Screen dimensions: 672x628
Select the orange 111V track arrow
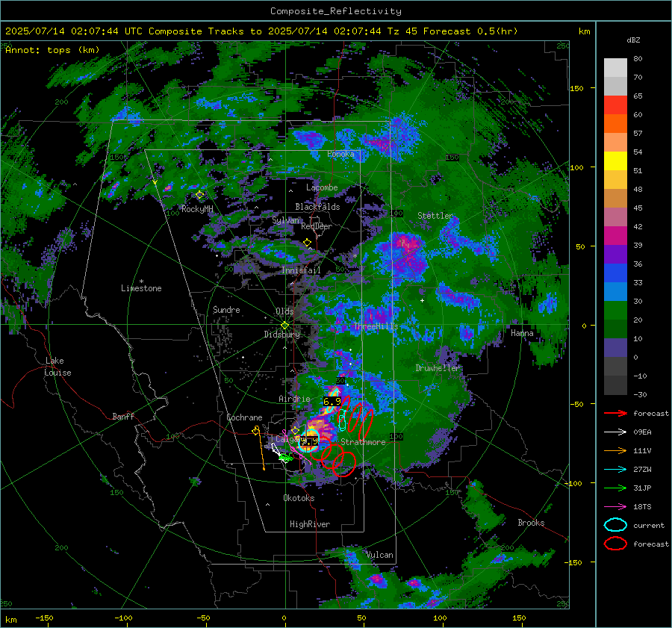tap(615, 450)
